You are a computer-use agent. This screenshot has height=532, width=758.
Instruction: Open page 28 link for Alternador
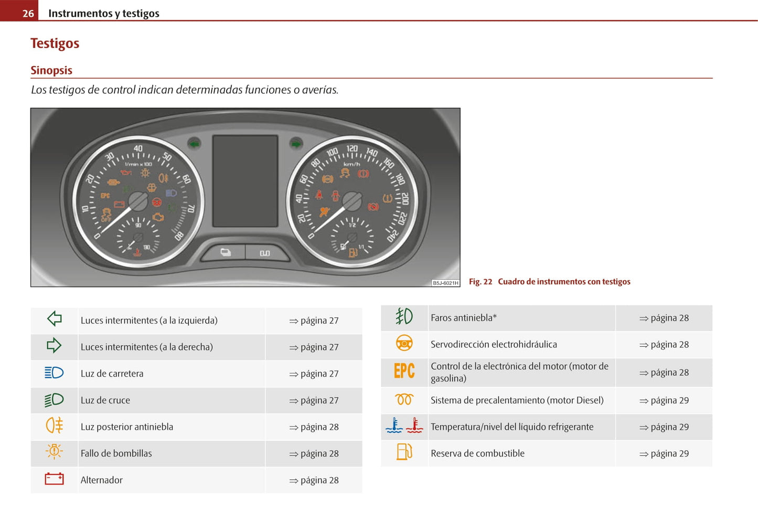(x=314, y=481)
